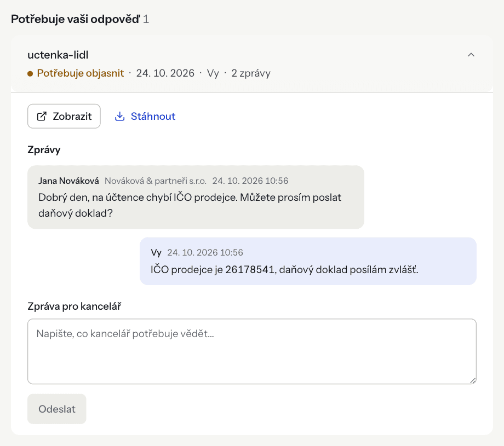Download the file via Stáhnout link

tap(145, 116)
